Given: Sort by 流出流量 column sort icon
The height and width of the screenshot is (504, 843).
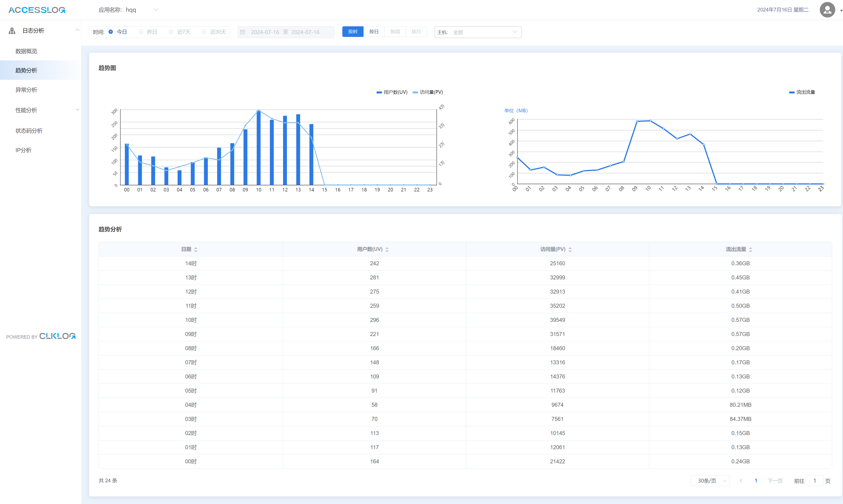Looking at the screenshot, I should click(x=751, y=250).
